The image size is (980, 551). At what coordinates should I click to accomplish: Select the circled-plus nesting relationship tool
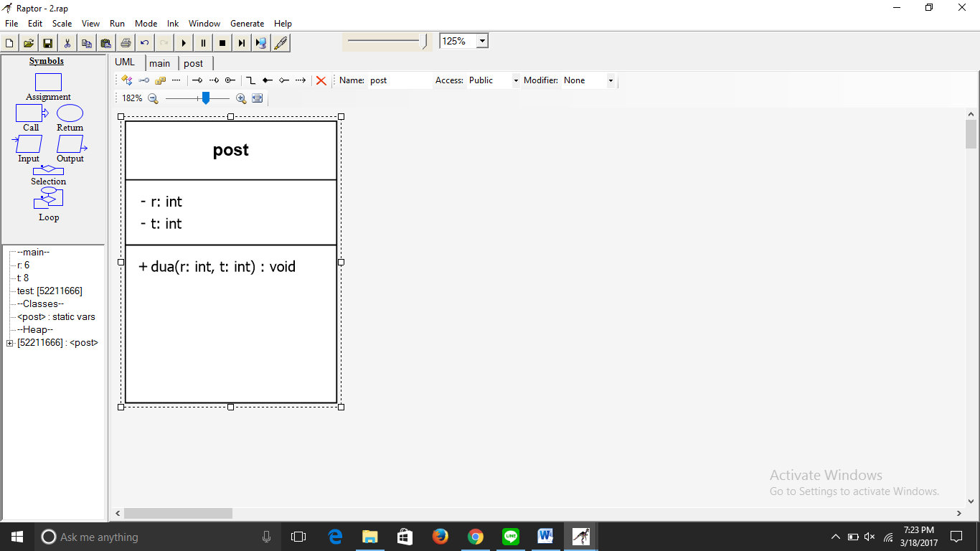[x=230, y=80]
